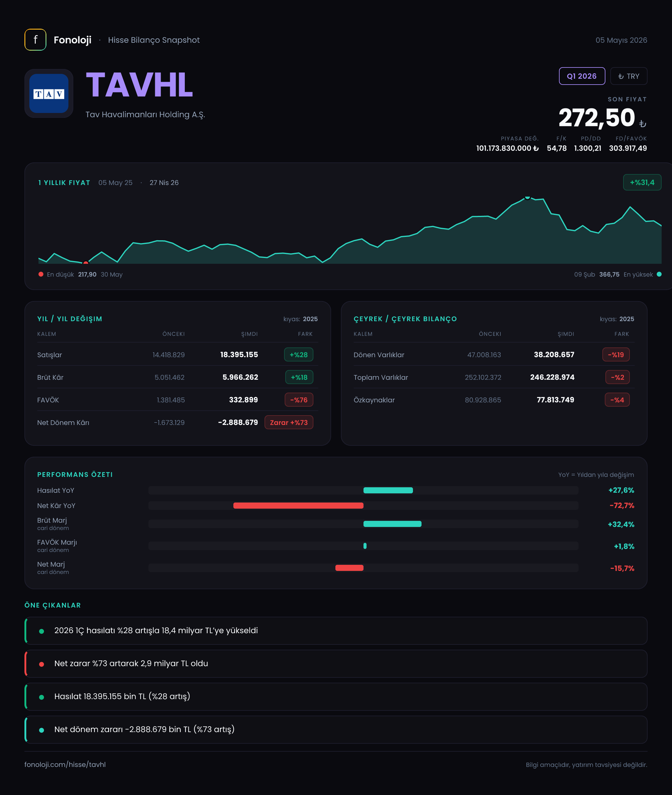Image resolution: width=672 pixels, height=795 pixels.
Task: Click the date '05 Mayıs 2026'
Action: pyautogui.click(x=621, y=40)
